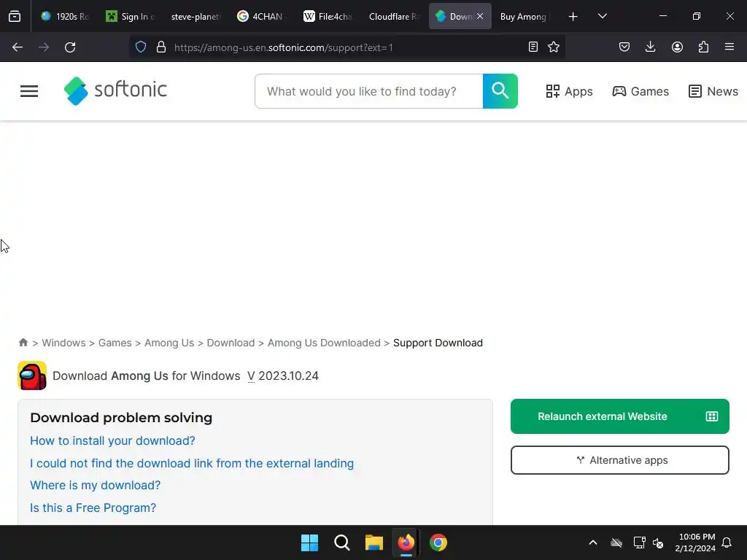
Task: Switch to File:4chan Wikipedia tab
Action: (328, 16)
